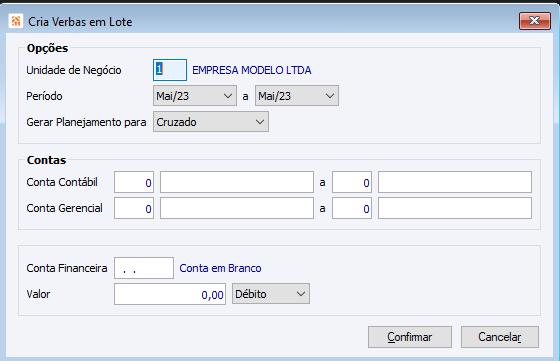Click the Cria Verbas em Lote title text
560x361 pixels.
point(80,22)
